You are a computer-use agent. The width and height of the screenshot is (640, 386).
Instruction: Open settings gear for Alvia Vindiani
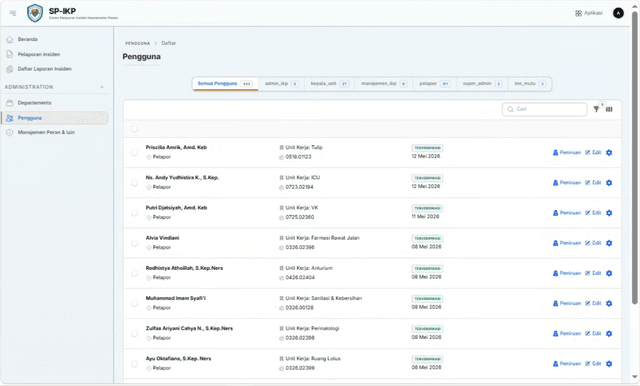pyautogui.click(x=609, y=243)
